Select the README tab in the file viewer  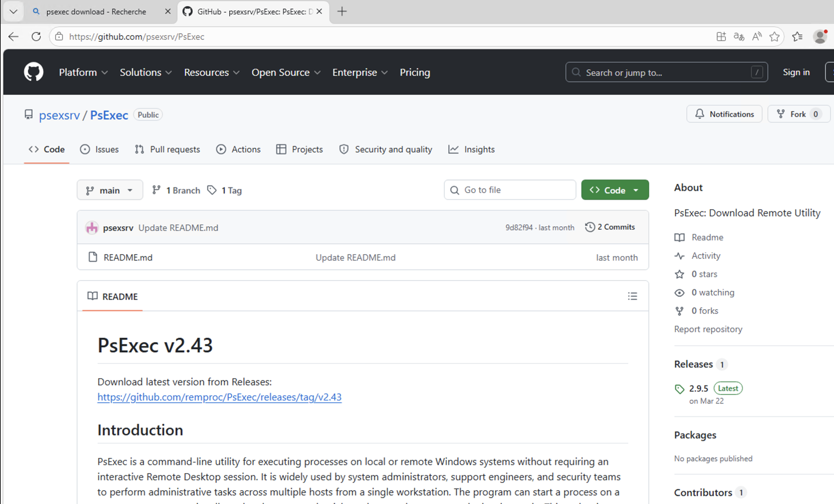pos(112,296)
